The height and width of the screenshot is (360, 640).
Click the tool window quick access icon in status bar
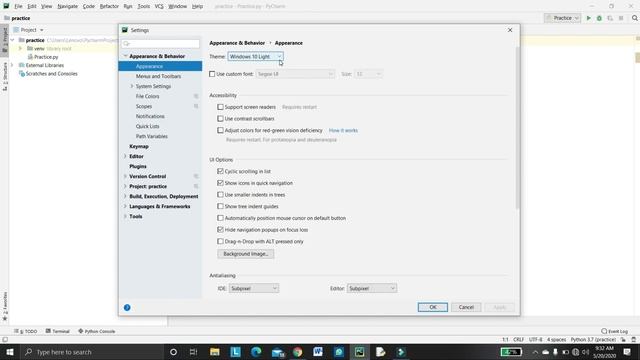[x=5, y=340]
